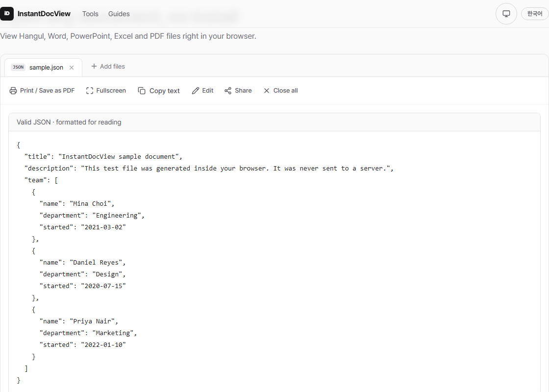549x392 pixels.
Task: Click the "2022-01-10" started line
Action: coord(82,345)
